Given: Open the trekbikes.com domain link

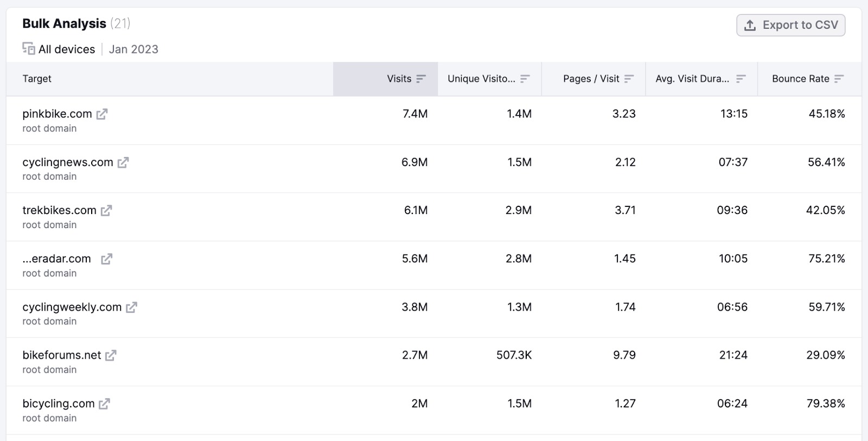Looking at the screenshot, I should pyautogui.click(x=59, y=210).
